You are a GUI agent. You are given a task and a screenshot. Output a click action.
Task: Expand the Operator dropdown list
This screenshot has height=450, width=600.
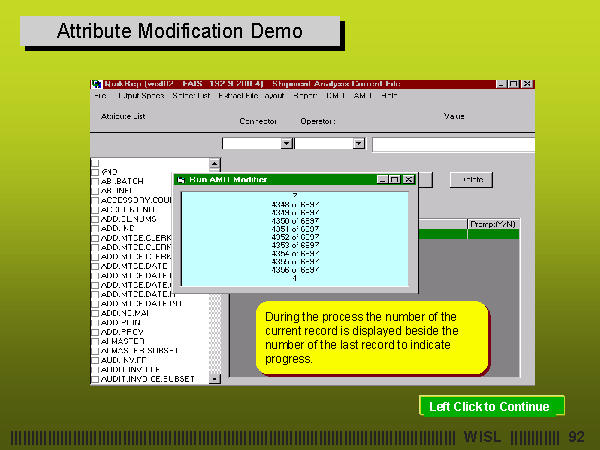tap(360, 144)
